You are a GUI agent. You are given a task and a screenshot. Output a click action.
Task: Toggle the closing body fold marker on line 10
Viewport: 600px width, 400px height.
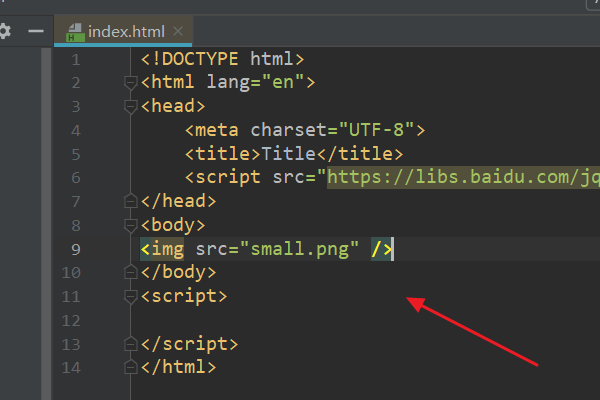130,272
